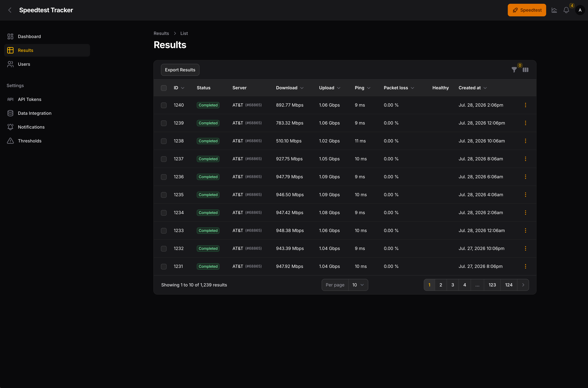The image size is (588, 388).
Task: Open Dashboard in the sidebar
Action: 47,36
